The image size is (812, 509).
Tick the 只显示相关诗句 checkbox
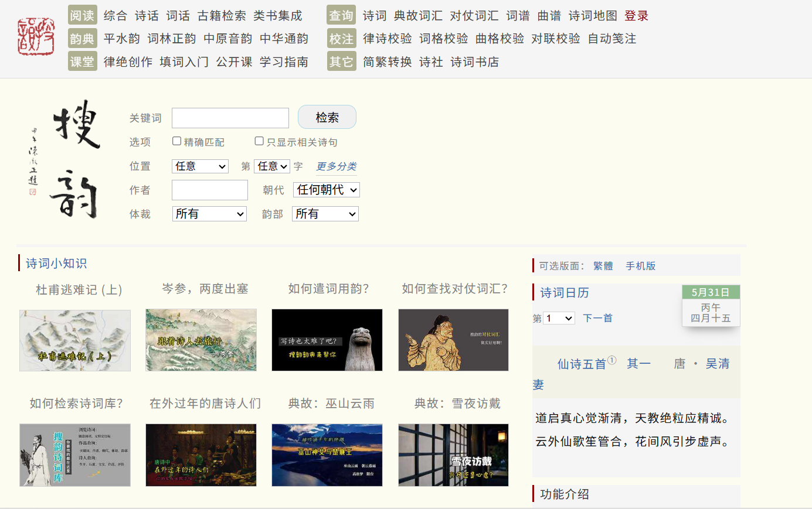(259, 141)
